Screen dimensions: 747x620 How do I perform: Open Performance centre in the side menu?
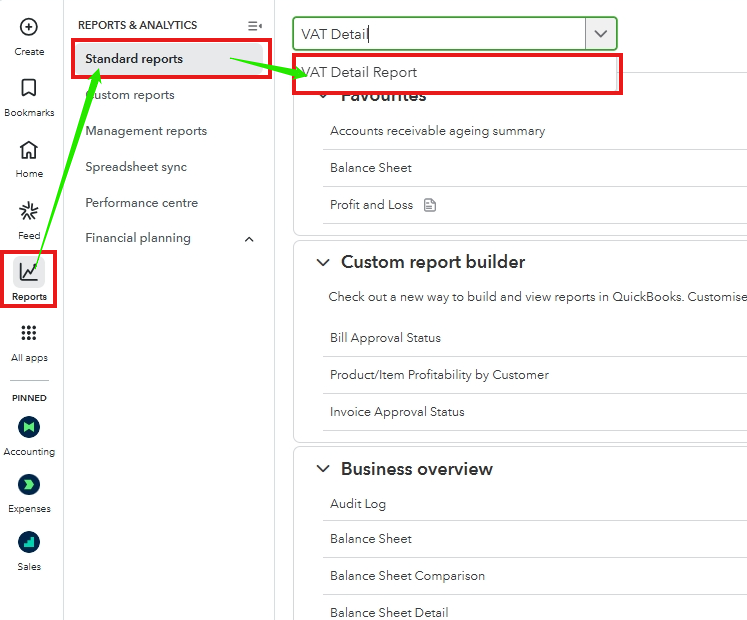(141, 203)
